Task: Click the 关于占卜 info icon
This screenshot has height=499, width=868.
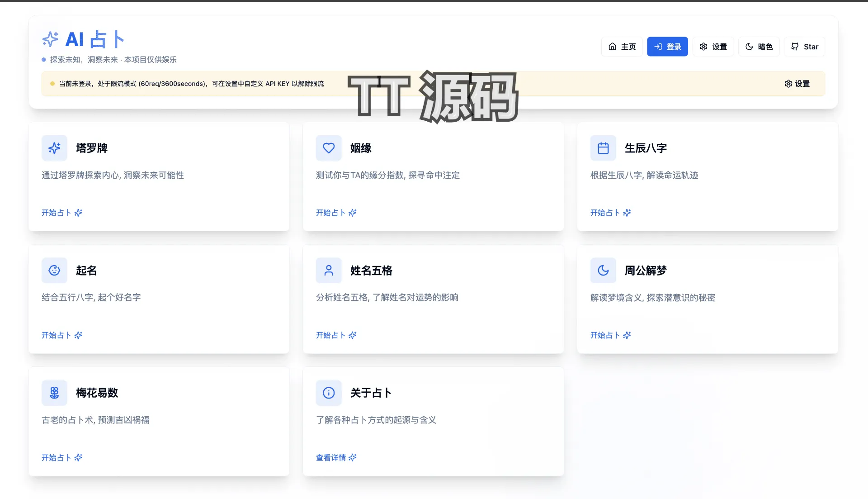Action: [x=329, y=393]
